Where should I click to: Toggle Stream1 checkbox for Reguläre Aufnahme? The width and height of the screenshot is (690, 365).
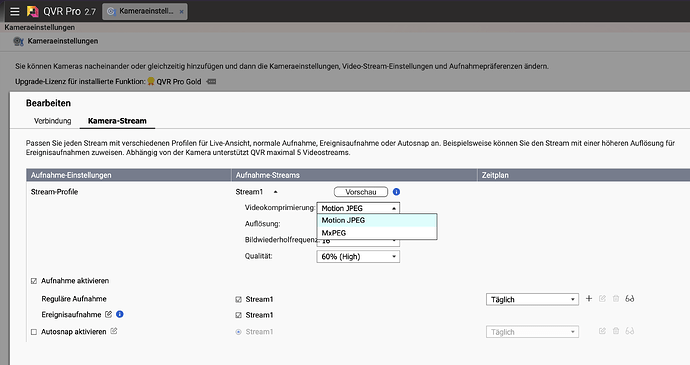coord(239,299)
